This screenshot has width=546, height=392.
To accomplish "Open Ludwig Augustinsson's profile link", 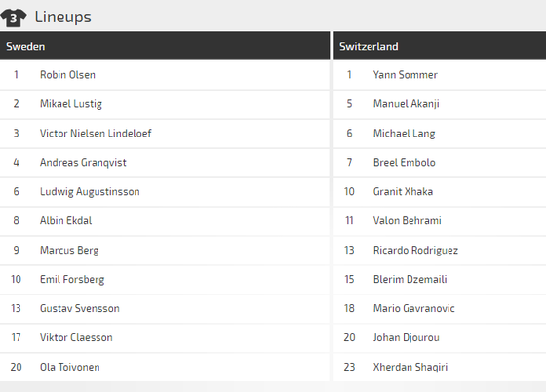I will coord(90,192).
